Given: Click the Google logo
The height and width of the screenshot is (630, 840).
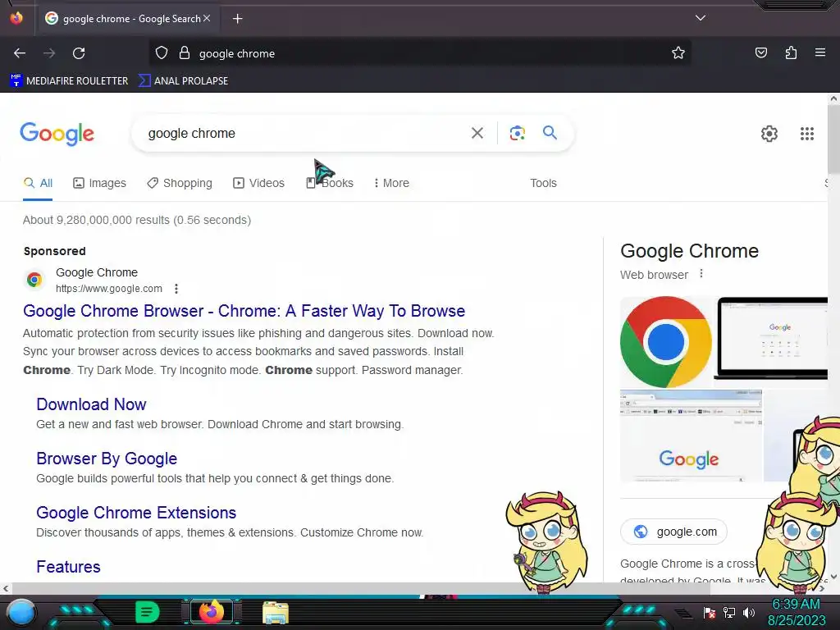Looking at the screenshot, I should pos(57,134).
